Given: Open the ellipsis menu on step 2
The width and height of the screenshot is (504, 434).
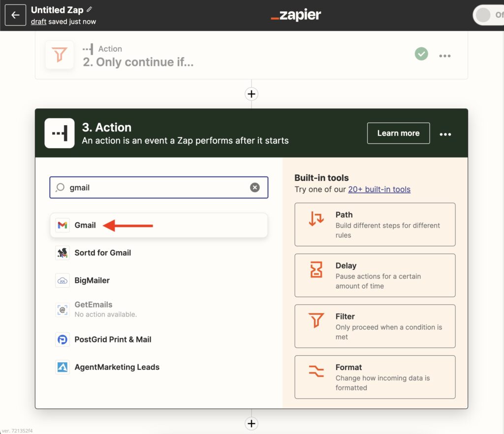Looking at the screenshot, I should [x=445, y=56].
